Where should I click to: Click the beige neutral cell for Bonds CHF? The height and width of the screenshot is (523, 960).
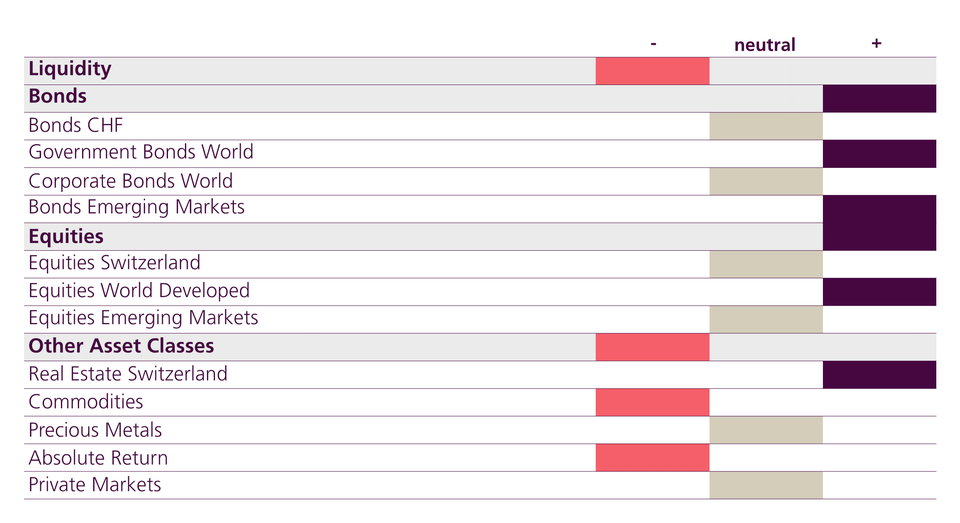tap(766, 126)
